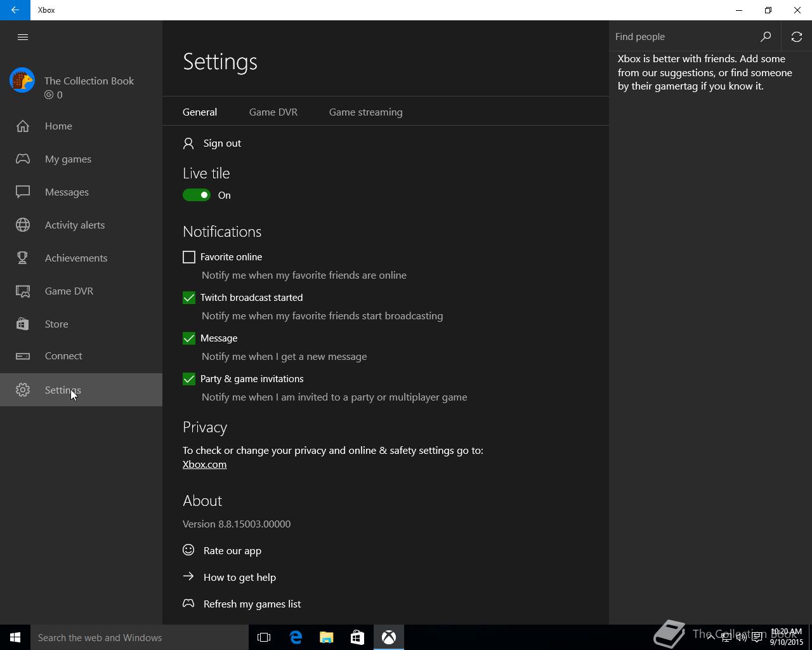The width and height of the screenshot is (812, 650).
Task: Select the General settings tab
Action: click(200, 112)
